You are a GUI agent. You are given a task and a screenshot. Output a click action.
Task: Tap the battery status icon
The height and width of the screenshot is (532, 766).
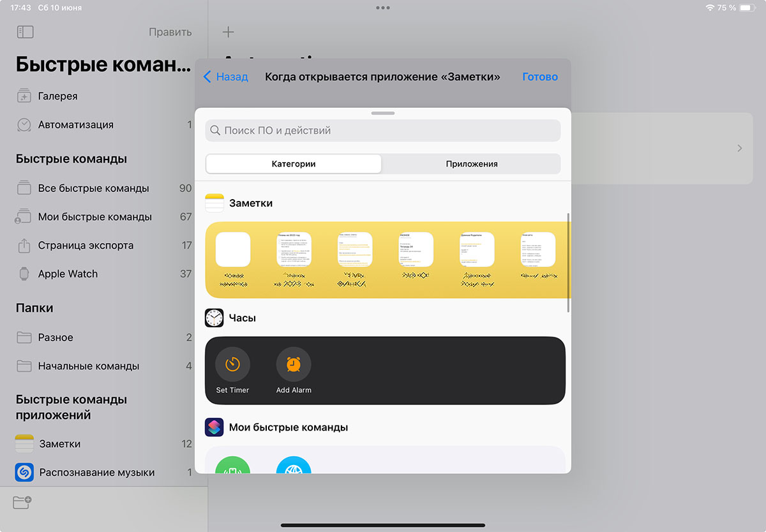coord(747,8)
